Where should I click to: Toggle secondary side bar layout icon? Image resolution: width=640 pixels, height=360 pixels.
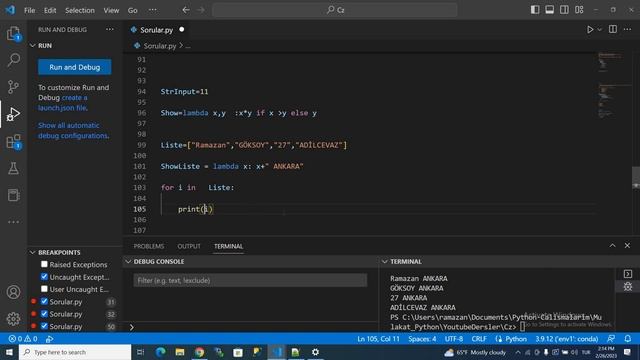pyautogui.click(x=564, y=10)
